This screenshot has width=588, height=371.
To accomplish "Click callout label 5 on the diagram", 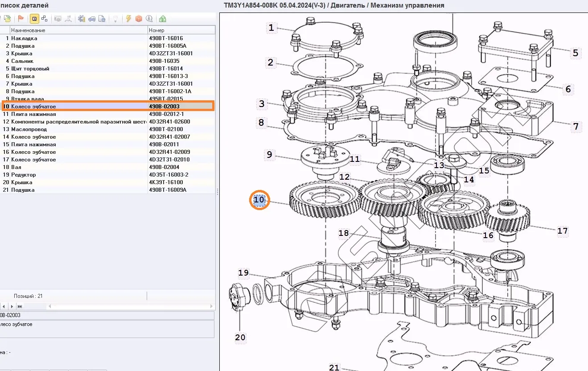I will pyautogui.click(x=575, y=53).
